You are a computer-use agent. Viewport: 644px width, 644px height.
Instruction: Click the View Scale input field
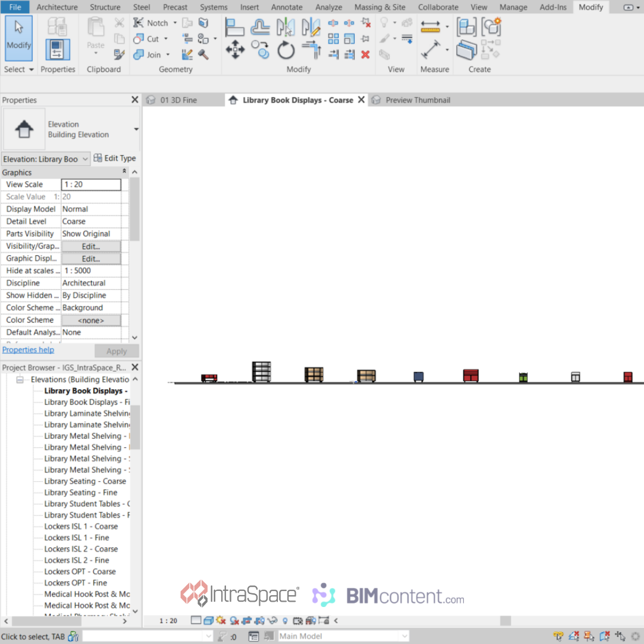coord(91,185)
